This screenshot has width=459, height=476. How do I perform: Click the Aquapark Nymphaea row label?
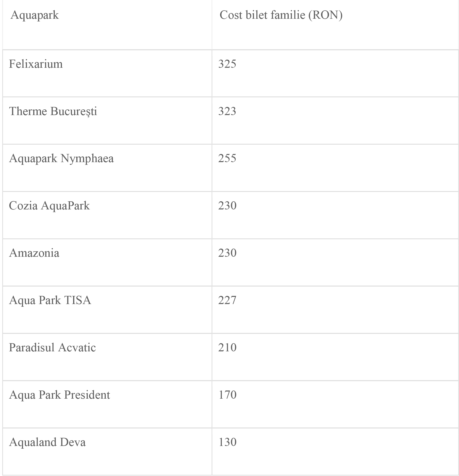click(x=61, y=158)
